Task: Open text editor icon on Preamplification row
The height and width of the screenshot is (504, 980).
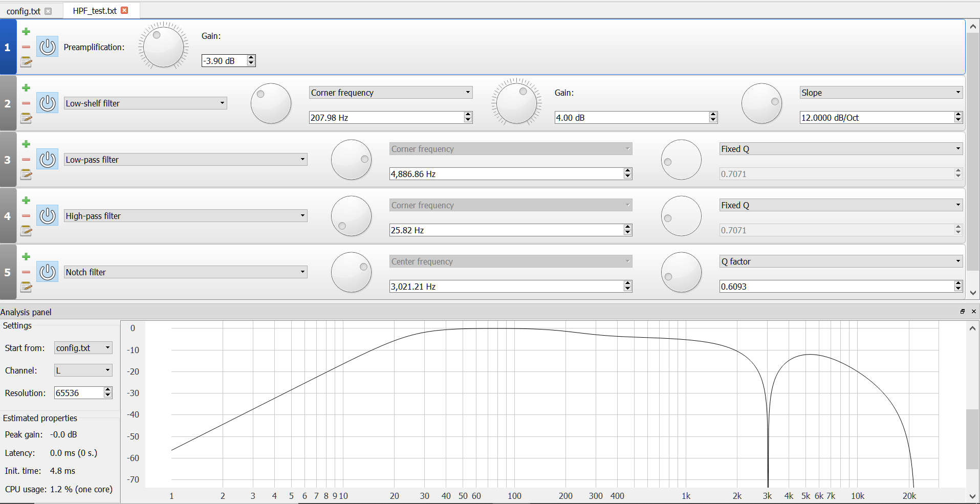Action: [26, 62]
